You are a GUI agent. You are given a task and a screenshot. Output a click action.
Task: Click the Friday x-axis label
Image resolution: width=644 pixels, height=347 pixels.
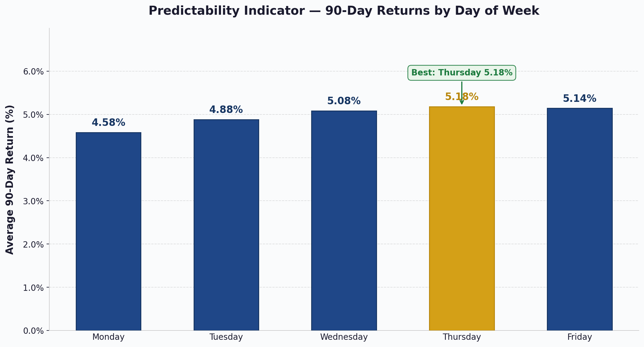pos(580,337)
